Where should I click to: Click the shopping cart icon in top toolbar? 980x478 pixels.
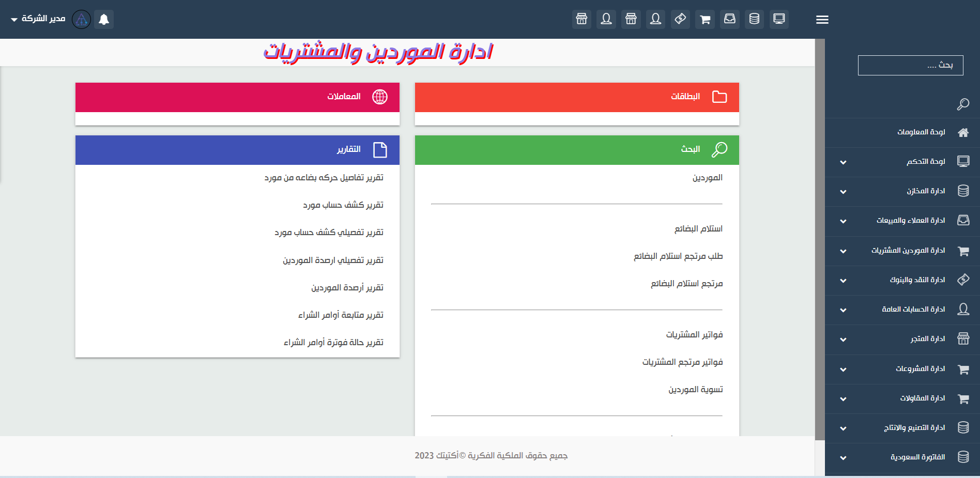(x=705, y=19)
